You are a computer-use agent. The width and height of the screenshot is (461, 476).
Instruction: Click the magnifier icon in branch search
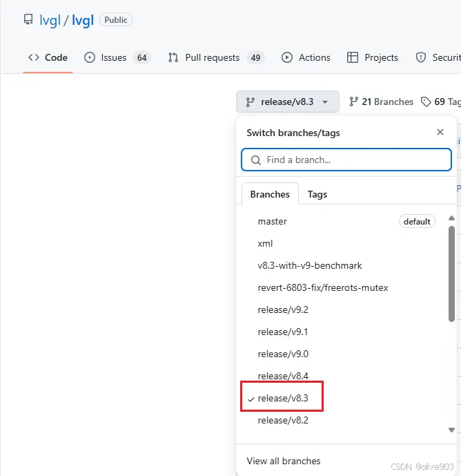pyautogui.click(x=256, y=160)
